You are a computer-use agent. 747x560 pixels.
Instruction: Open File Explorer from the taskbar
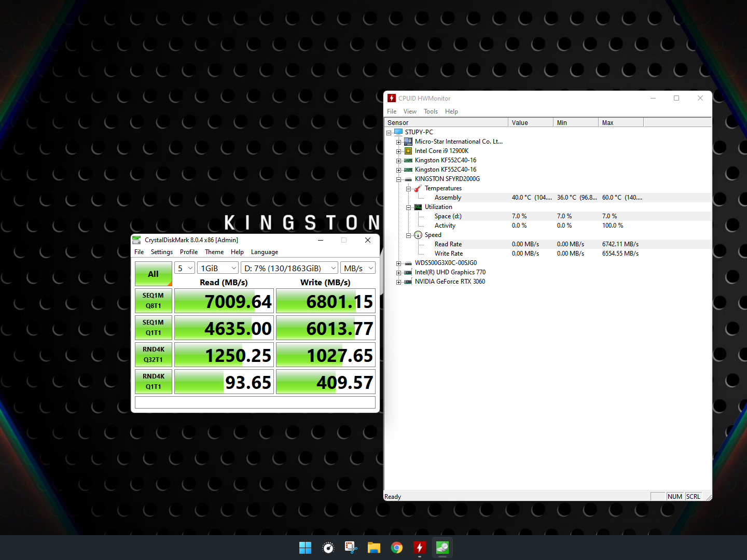(374, 548)
